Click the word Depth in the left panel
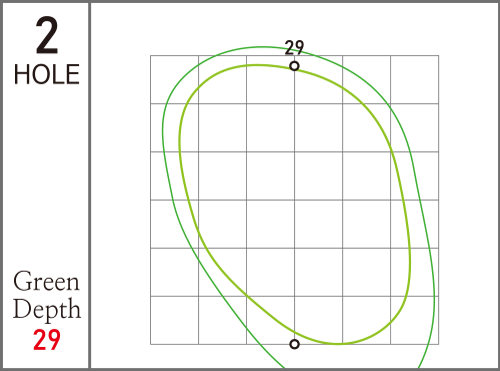Screen dimensions: 500x371 pyautogui.click(x=47, y=310)
